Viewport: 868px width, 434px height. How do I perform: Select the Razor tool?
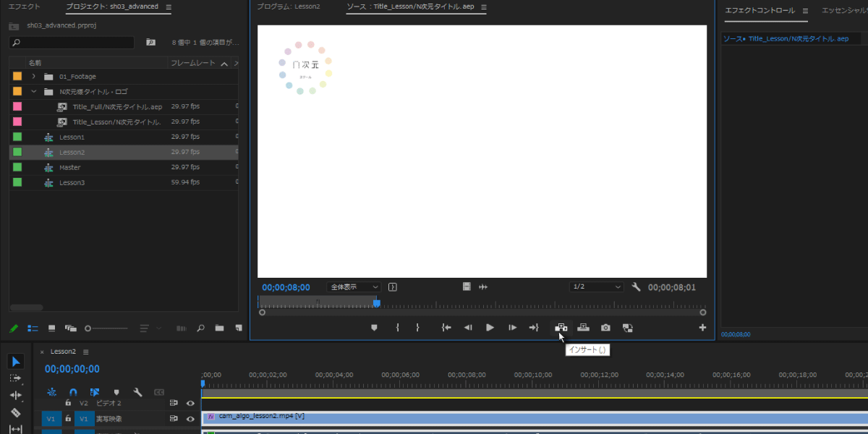point(16,413)
